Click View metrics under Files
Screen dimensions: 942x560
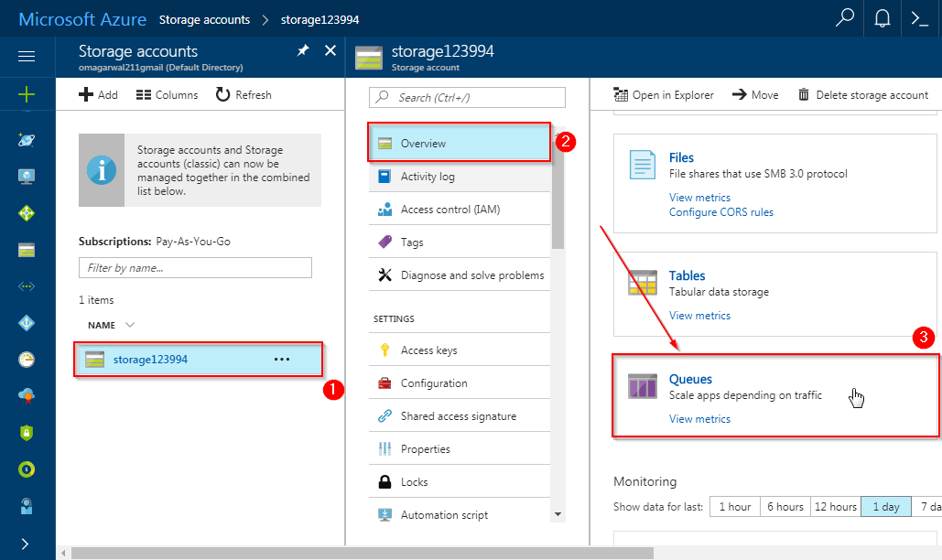click(700, 198)
